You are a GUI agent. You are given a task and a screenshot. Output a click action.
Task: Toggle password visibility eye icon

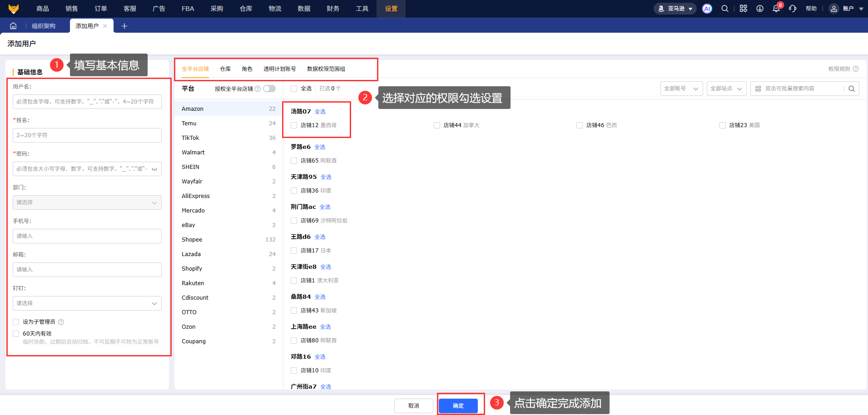coord(154,169)
